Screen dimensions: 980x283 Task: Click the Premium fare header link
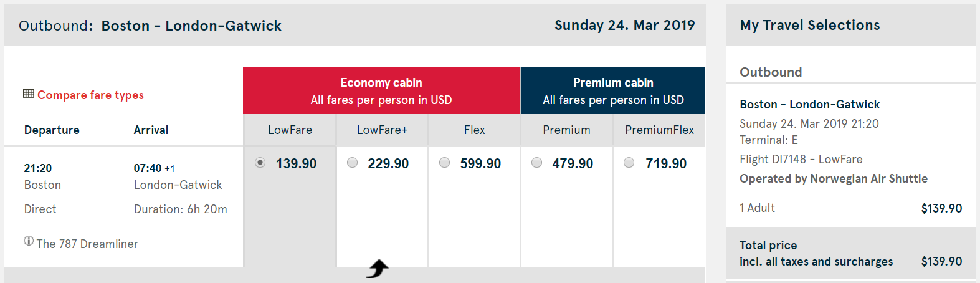coord(566,130)
